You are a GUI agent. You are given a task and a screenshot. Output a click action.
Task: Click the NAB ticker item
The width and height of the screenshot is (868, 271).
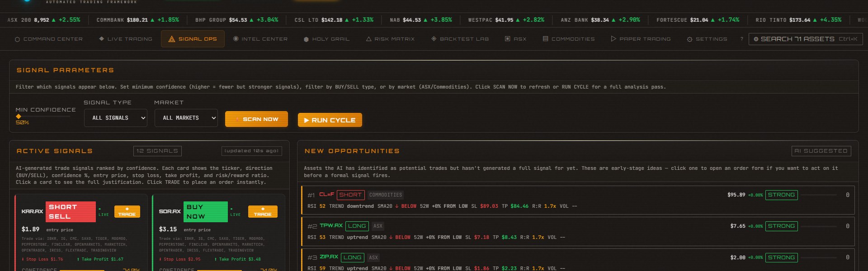(420, 20)
